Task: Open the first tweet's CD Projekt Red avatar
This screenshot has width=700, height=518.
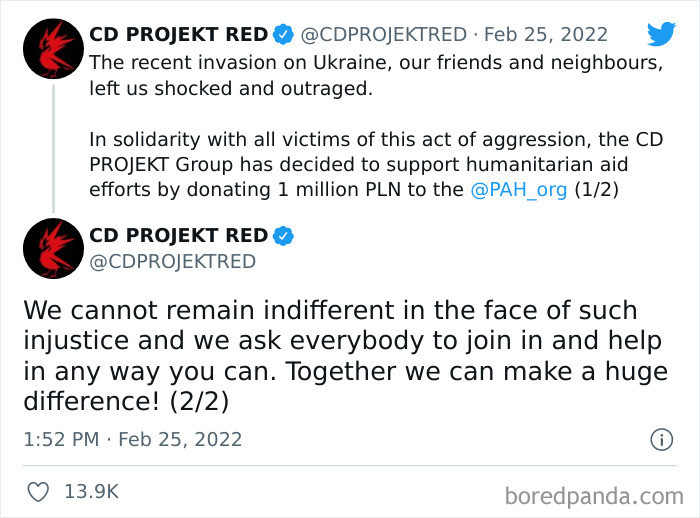Action: [53, 48]
